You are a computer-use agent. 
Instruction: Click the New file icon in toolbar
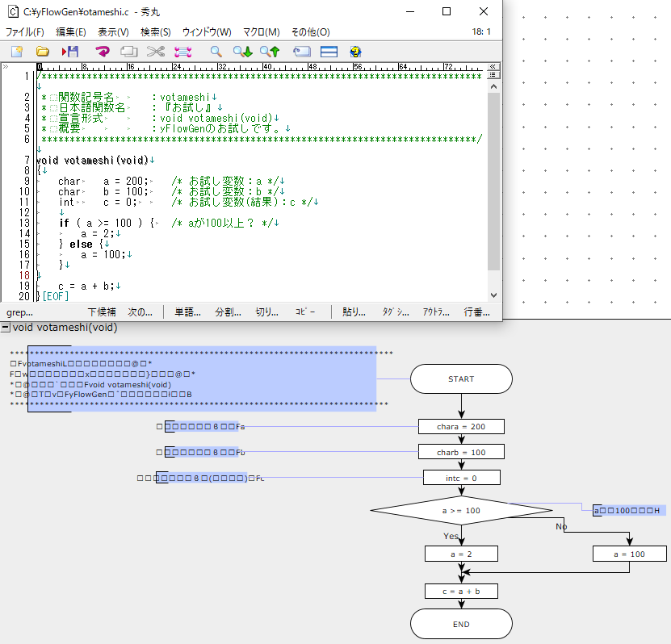(x=17, y=52)
